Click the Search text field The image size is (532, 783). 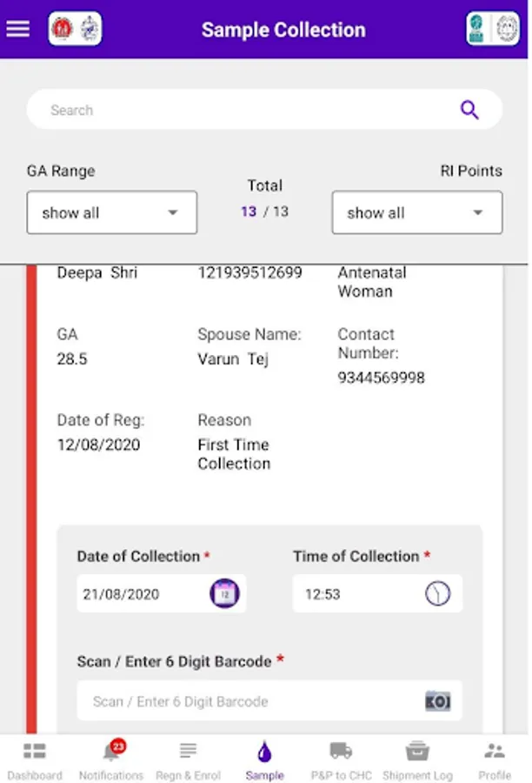tap(243, 110)
